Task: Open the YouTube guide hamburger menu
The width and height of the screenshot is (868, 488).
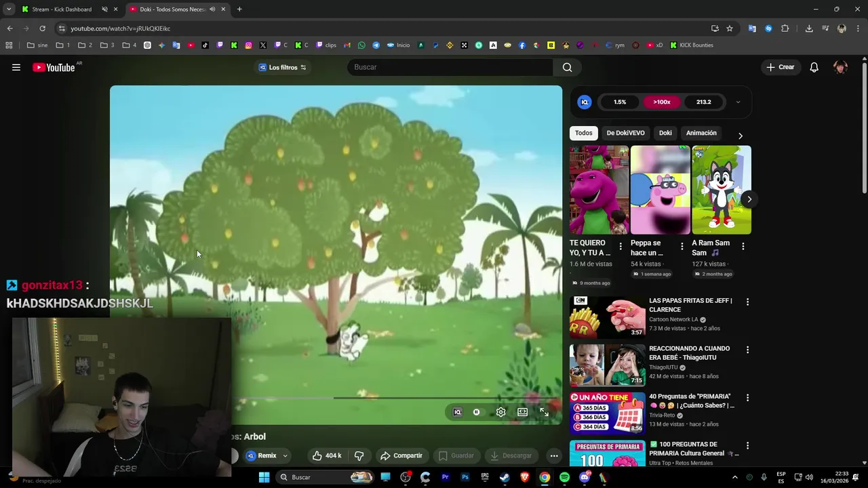Action: [16, 67]
